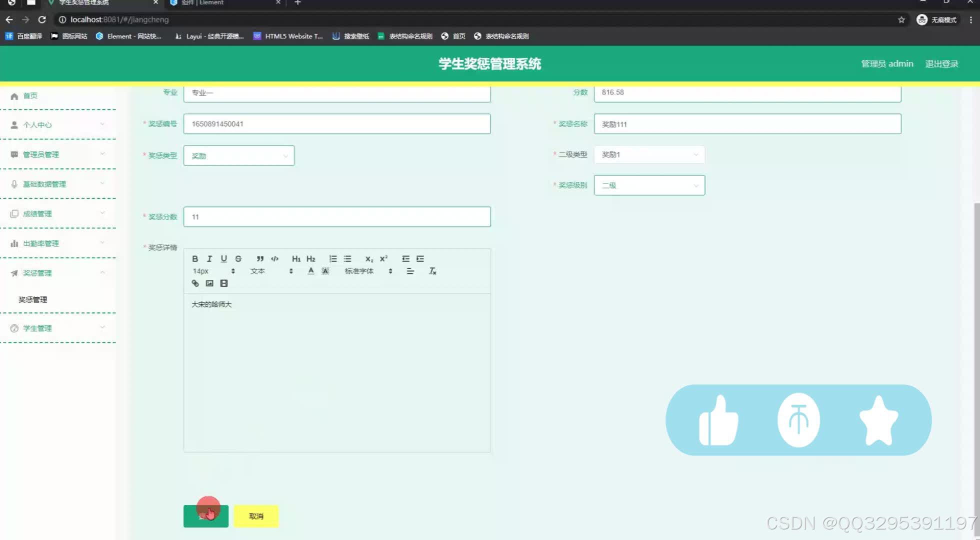Click the 奖惩分数 input field
Image resolution: width=980 pixels, height=540 pixels.
pos(337,216)
